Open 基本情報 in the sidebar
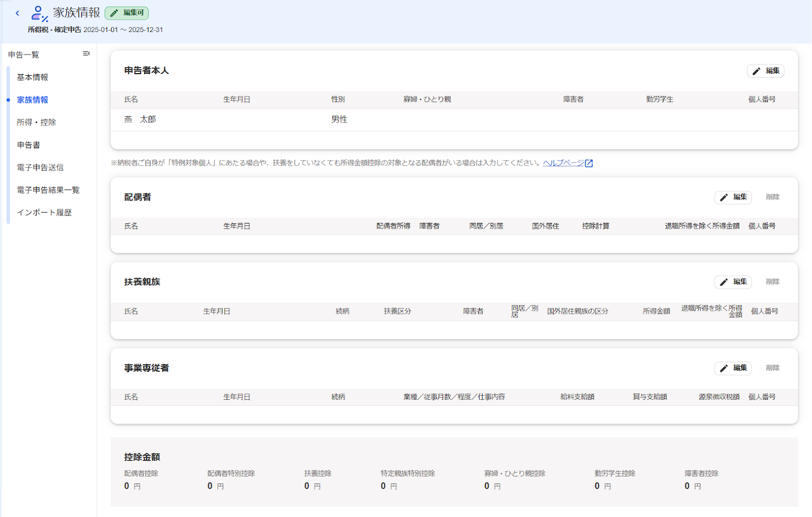The height and width of the screenshot is (517, 812). pos(32,77)
